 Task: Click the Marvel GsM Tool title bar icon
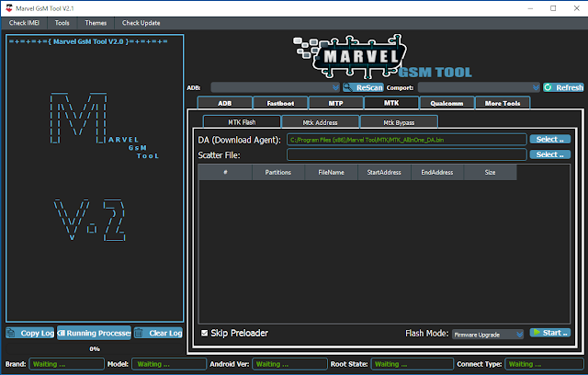[9, 8]
